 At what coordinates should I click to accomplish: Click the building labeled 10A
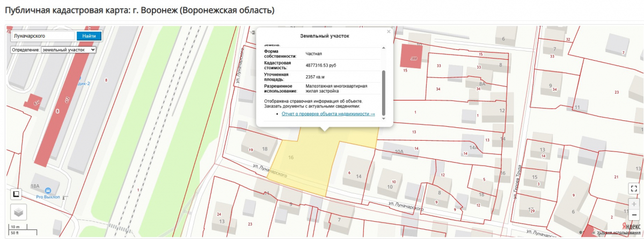click(x=399, y=152)
